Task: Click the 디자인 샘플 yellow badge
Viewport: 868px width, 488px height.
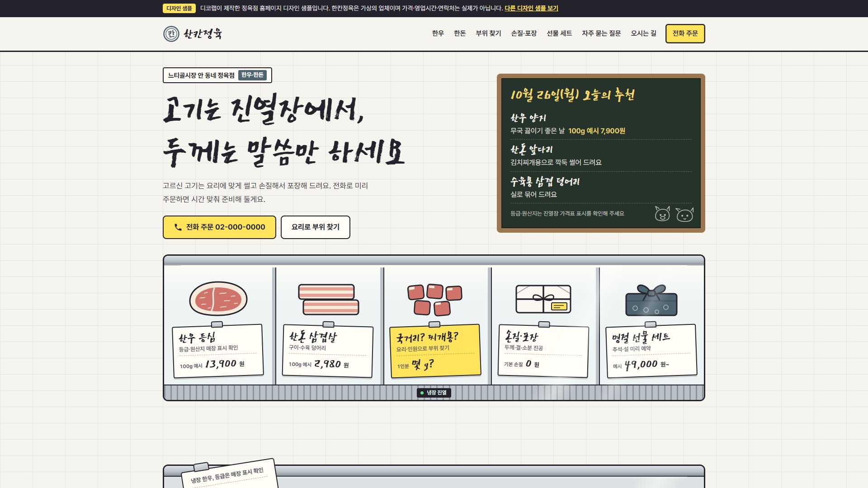Action: pos(179,9)
